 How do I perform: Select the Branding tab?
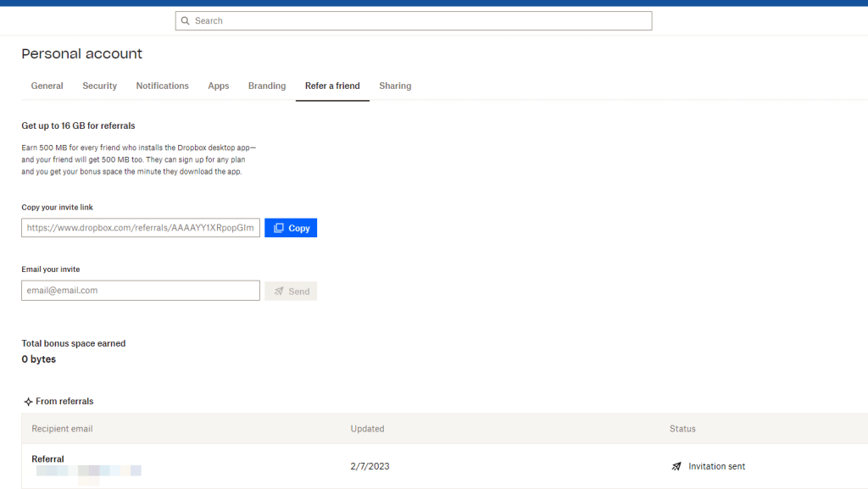(266, 86)
